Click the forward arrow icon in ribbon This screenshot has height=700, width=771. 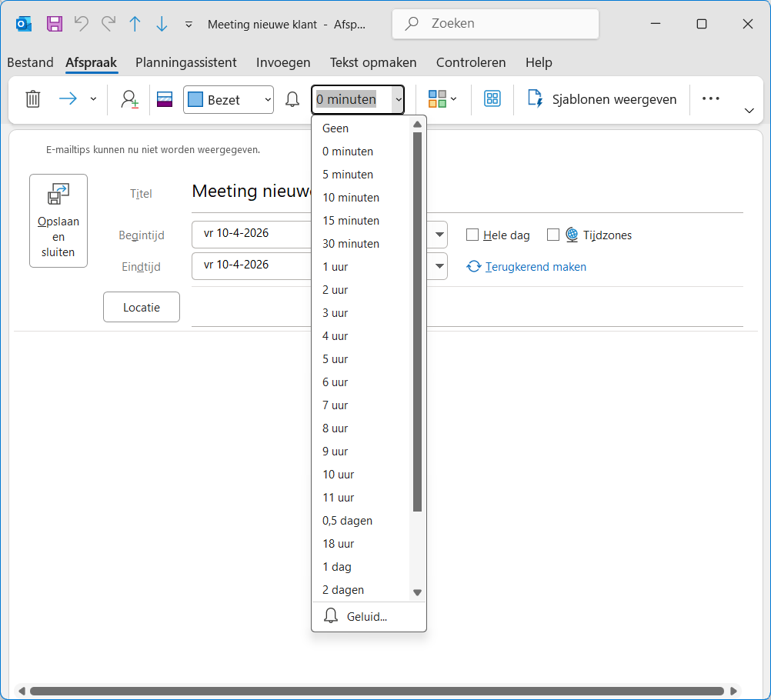click(x=68, y=99)
